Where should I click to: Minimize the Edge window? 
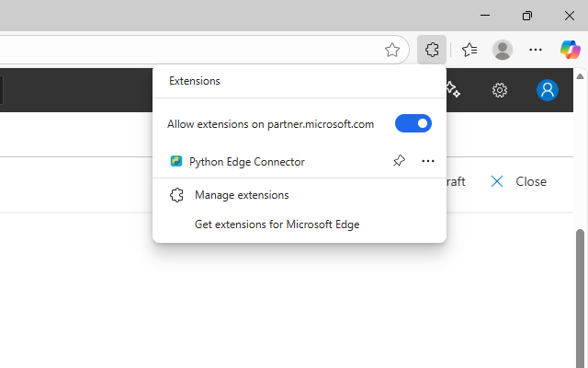(485, 16)
